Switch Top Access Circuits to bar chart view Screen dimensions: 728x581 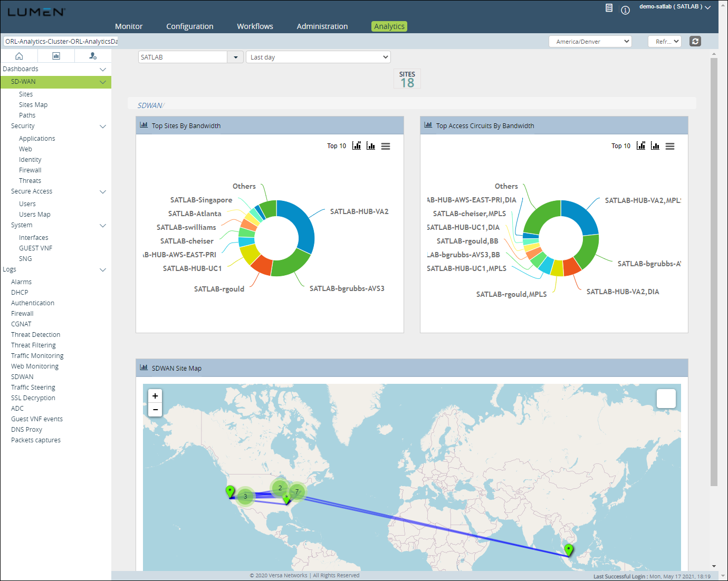click(655, 146)
